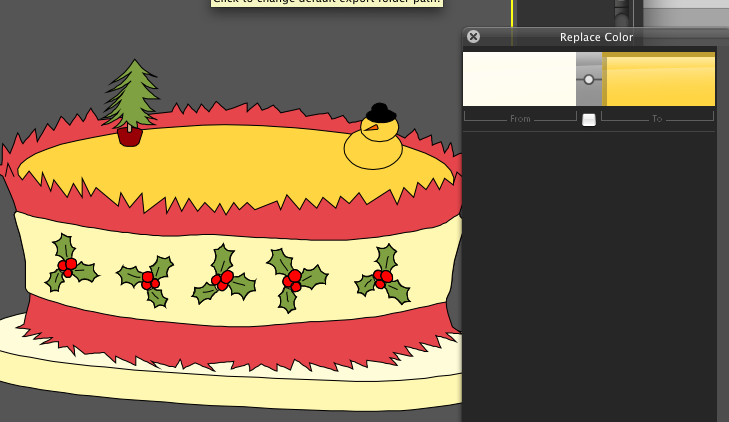
Task: Click the yellow To color swatch
Action: pos(660,80)
